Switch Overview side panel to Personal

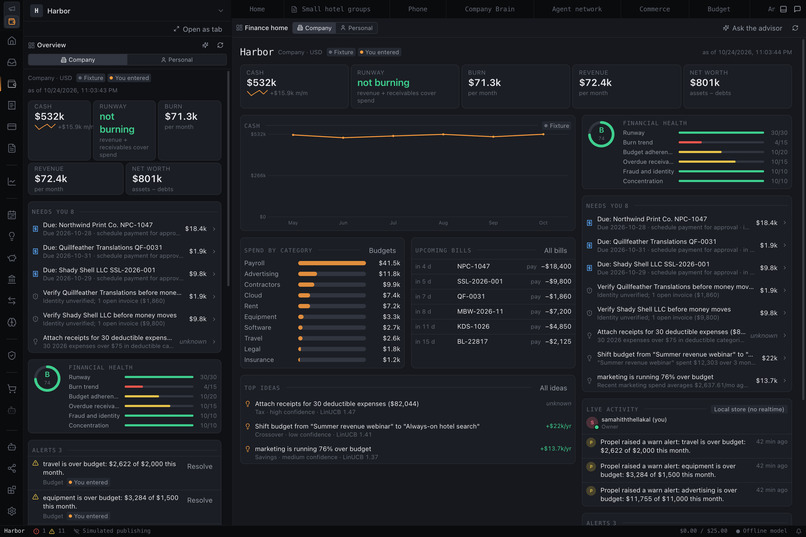pyautogui.click(x=177, y=60)
